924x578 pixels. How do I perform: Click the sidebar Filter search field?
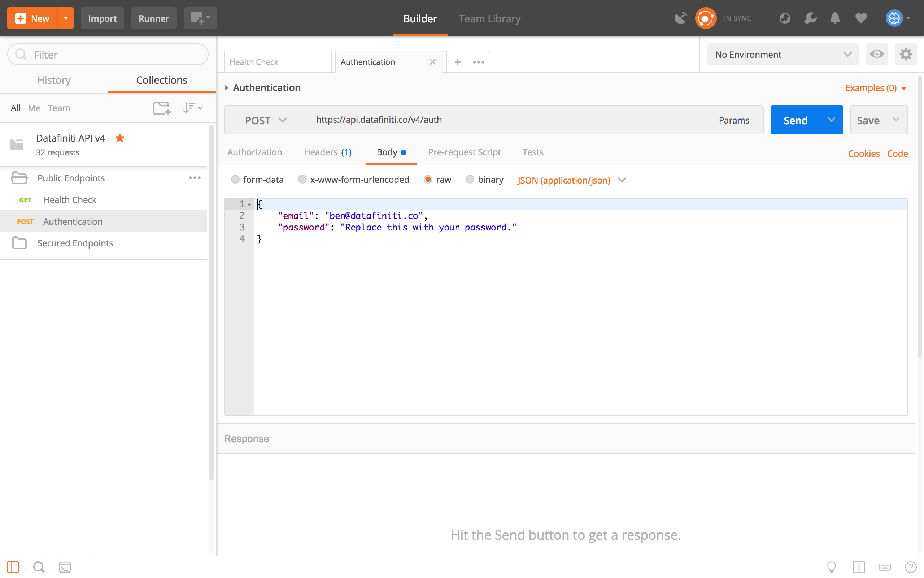click(108, 54)
